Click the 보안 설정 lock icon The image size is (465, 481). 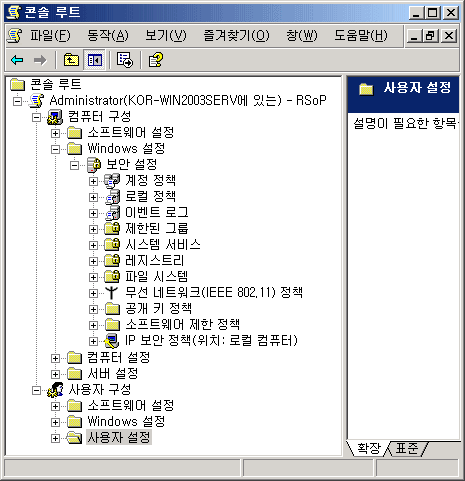point(94,165)
